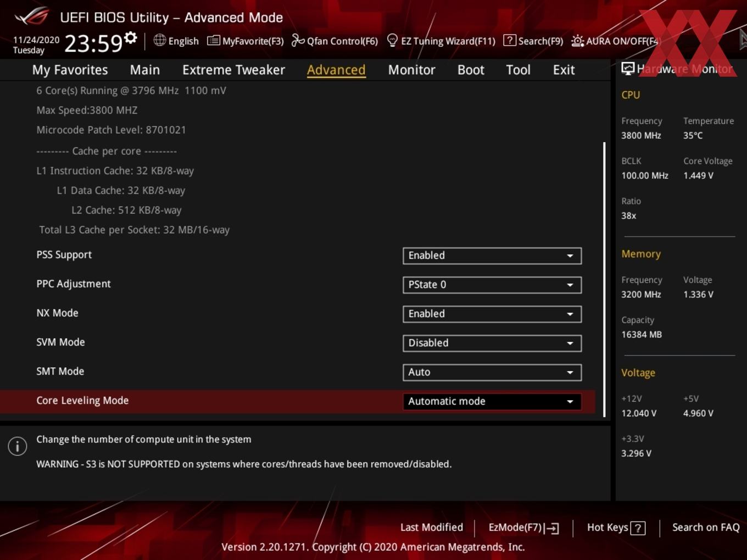Toggle AURA ON/OFF lighting icon

[x=577, y=41]
